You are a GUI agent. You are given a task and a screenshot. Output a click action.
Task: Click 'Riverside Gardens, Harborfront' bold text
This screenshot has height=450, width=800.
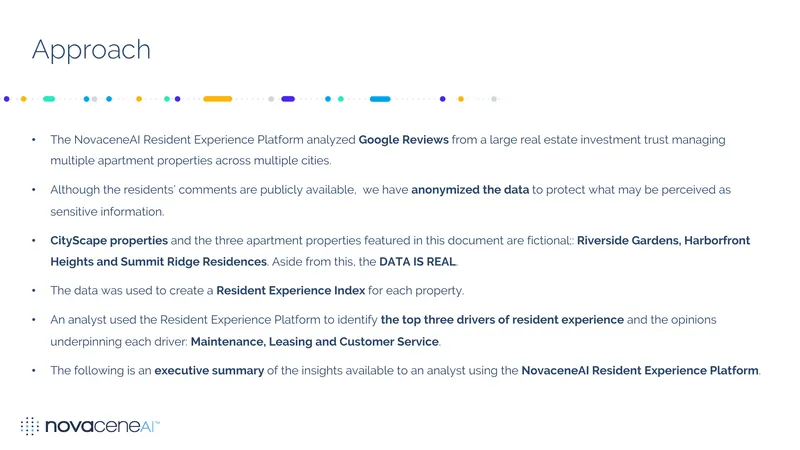(663, 240)
